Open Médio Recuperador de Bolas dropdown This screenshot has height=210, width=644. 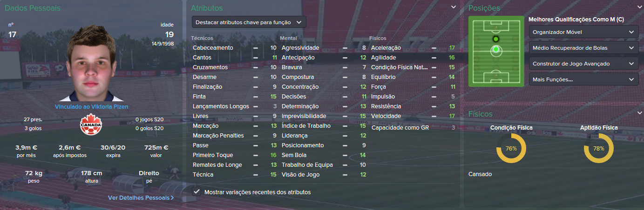[583, 48]
